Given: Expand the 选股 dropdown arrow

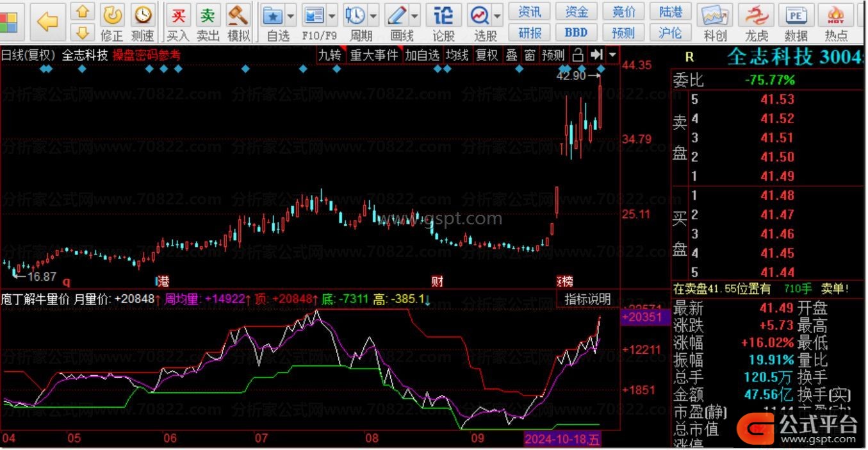Looking at the screenshot, I should coord(496,15).
